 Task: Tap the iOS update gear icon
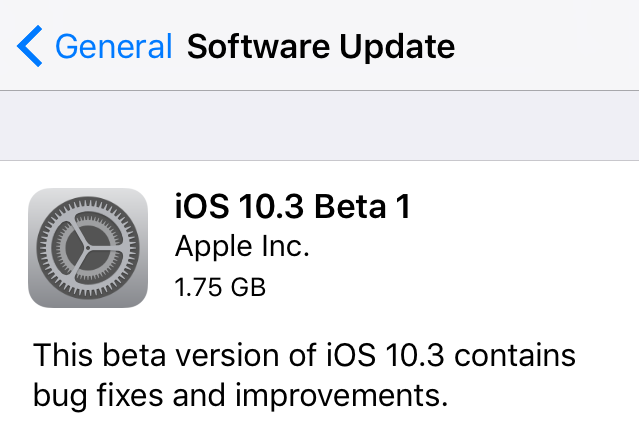88,247
